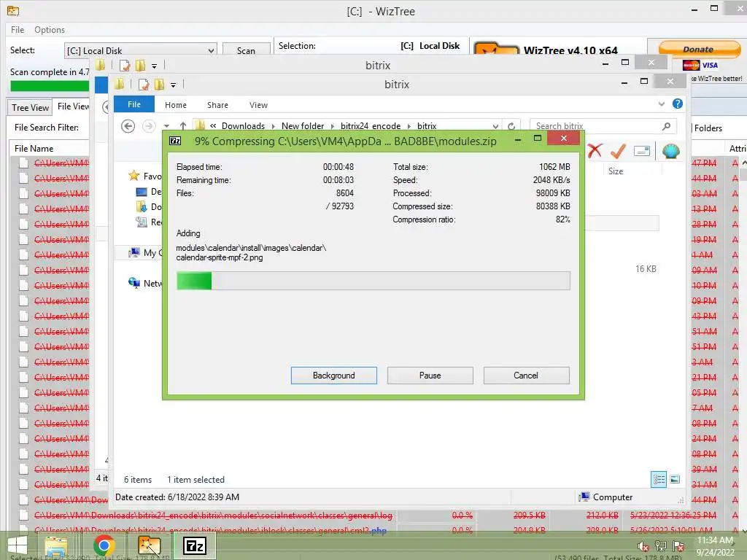Screen dimensions: 747x560
Task: Click the folder icon in front bitrix title bar
Action: point(119,85)
